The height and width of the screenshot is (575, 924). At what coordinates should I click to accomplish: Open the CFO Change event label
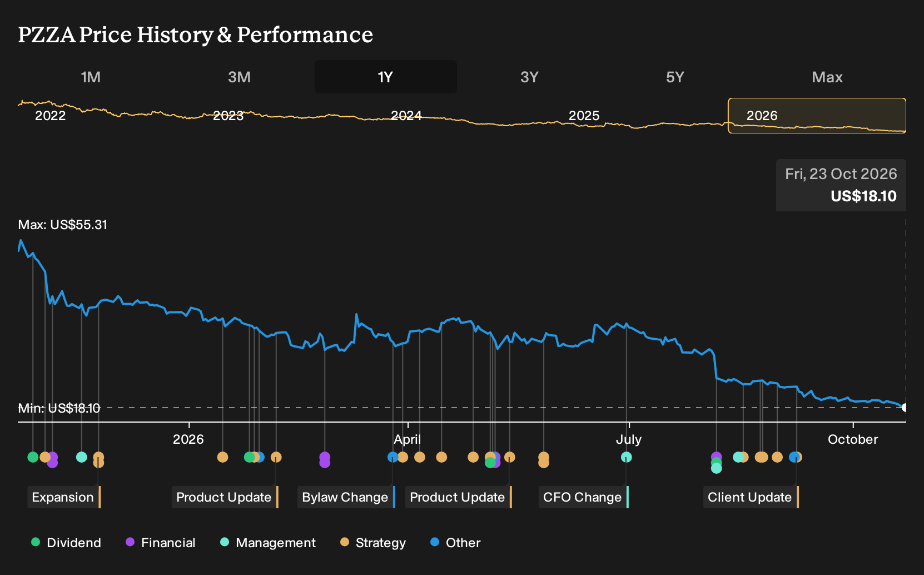(584, 497)
